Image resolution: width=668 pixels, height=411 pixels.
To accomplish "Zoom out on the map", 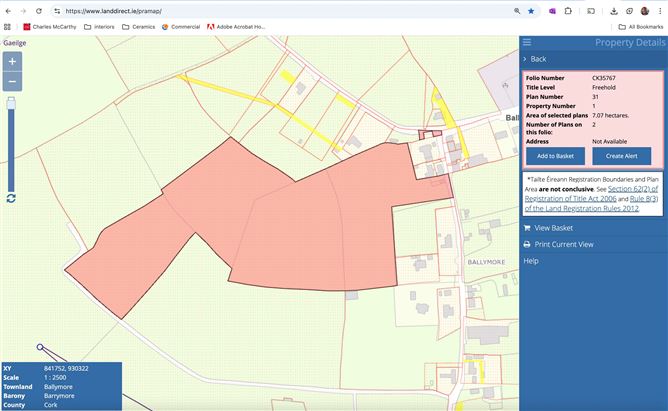I will (12, 82).
